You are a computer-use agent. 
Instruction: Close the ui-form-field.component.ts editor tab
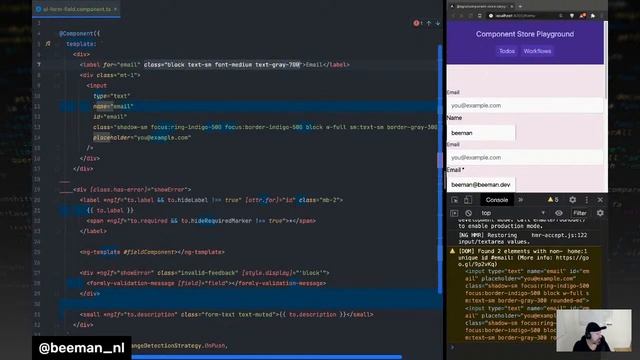pos(116,9)
